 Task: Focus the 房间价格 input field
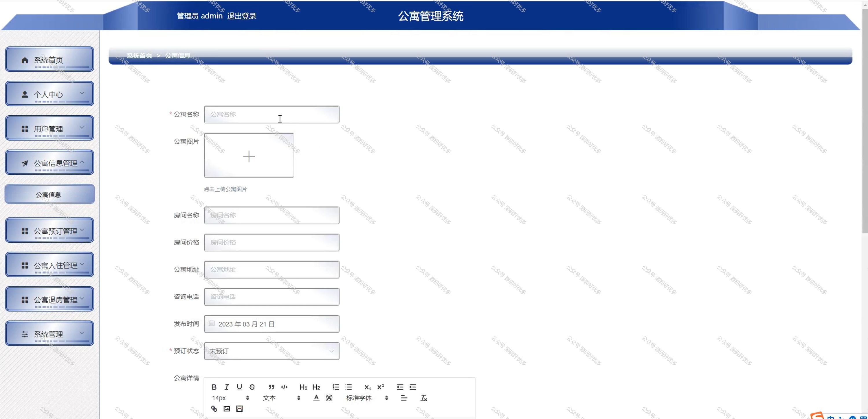271,242
